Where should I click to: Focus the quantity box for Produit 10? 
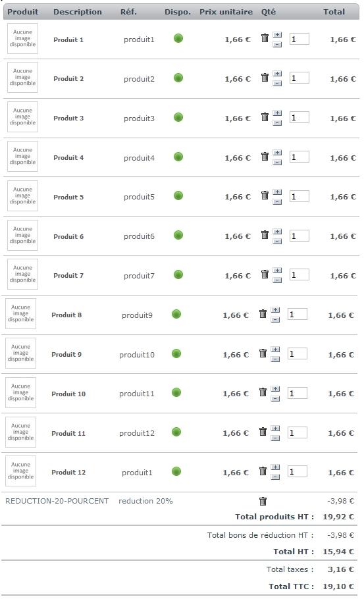297,393
